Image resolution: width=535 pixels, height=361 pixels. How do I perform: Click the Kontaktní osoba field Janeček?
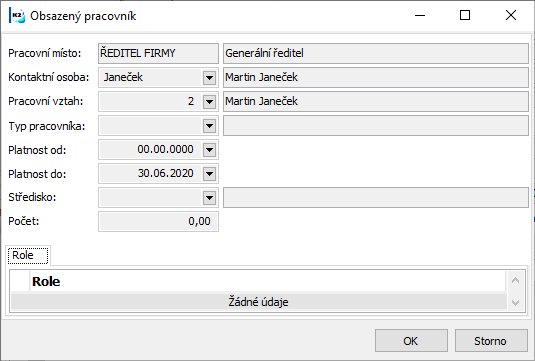point(151,78)
